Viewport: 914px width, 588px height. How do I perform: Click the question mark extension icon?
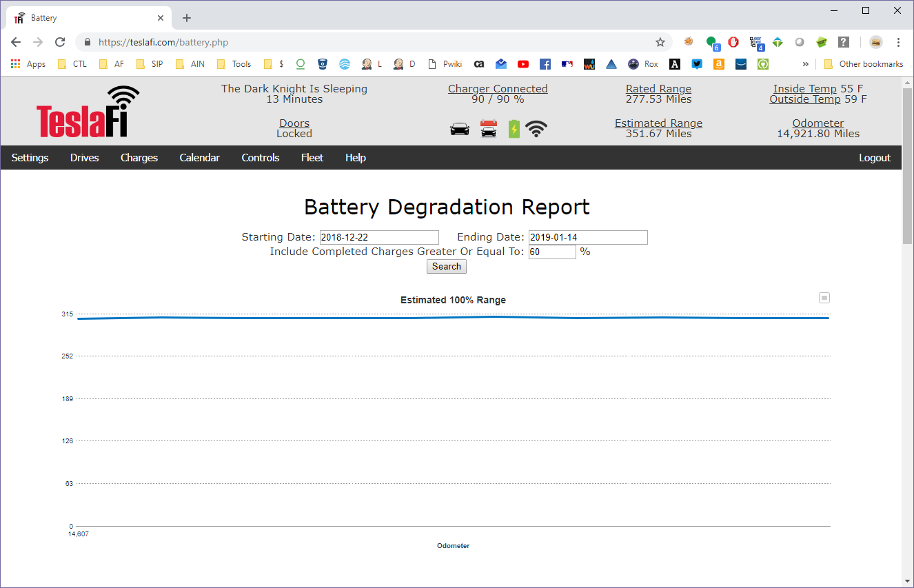point(844,42)
